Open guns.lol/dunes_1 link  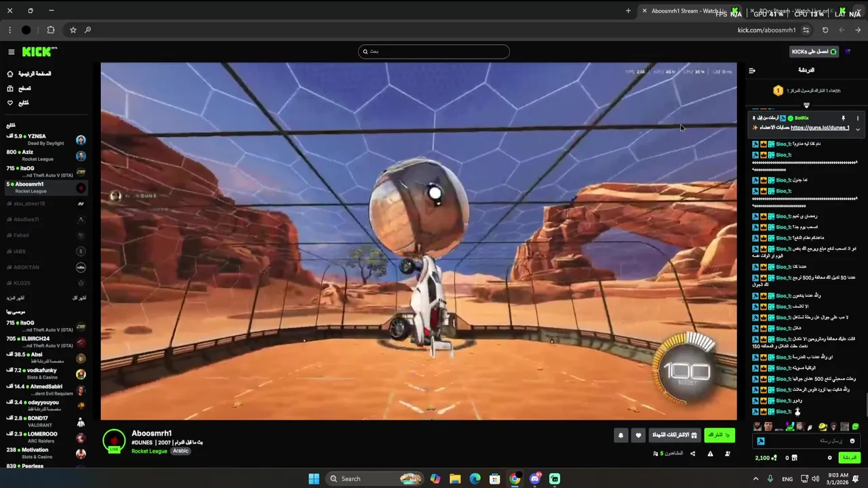click(820, 127)
